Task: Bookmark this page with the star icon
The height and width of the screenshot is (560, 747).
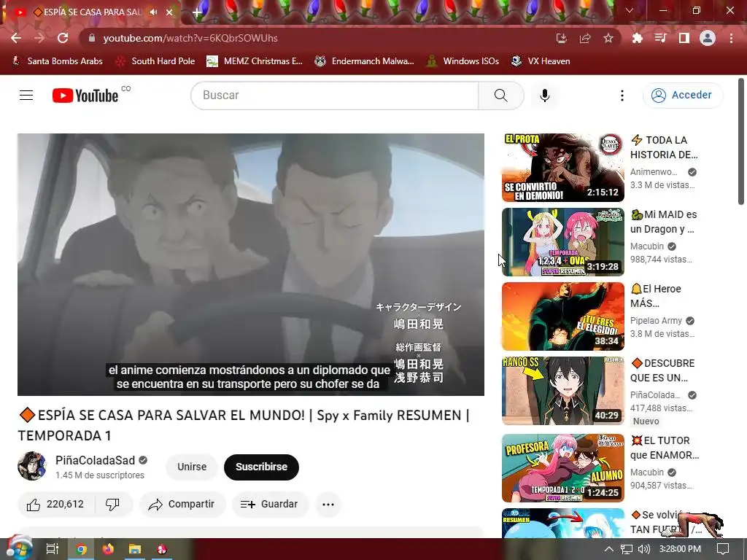Action: 608,38
